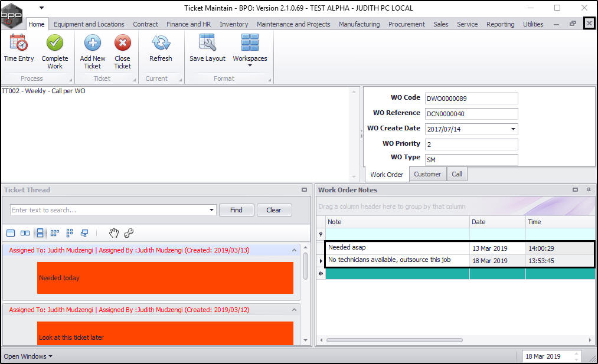Pin the Work Order Notes panel
The height and width of the screenshot is (364, 598).
(x=589, y=190)
